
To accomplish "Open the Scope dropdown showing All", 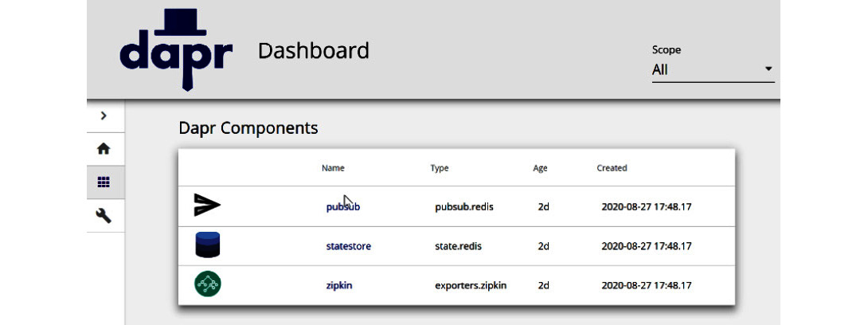I will click(713, 70).
